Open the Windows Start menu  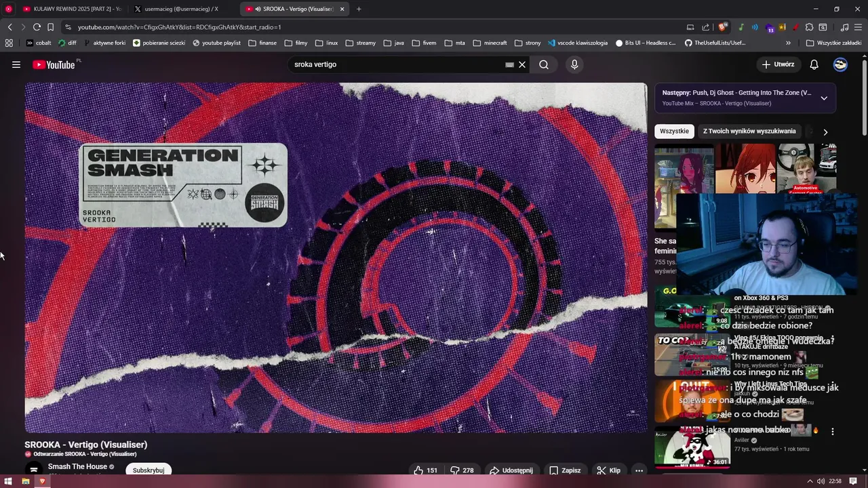pos(9,481)
